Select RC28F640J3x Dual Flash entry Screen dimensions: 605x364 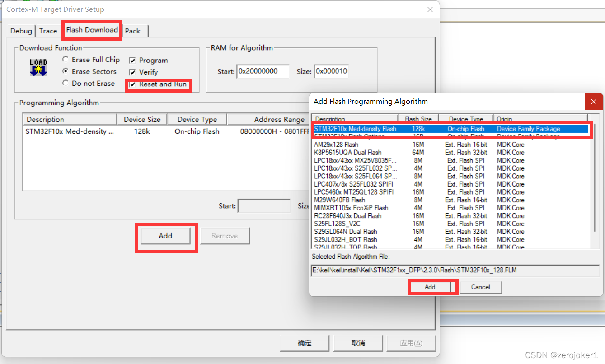450,216
